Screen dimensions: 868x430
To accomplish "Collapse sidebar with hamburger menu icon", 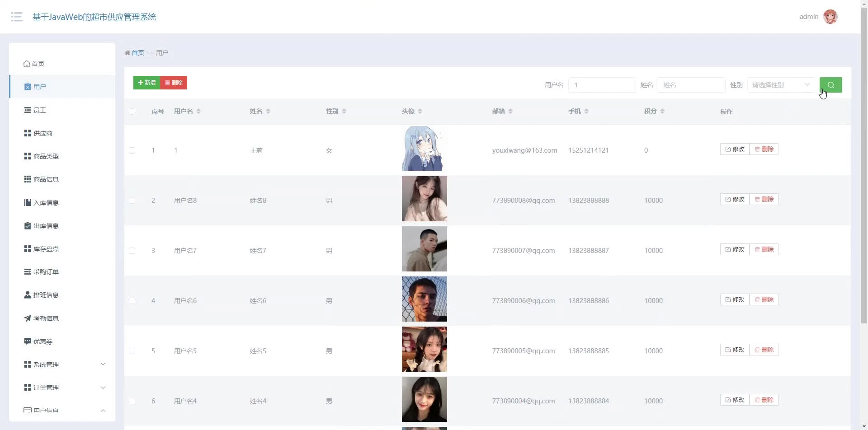I will coord(17,17).
